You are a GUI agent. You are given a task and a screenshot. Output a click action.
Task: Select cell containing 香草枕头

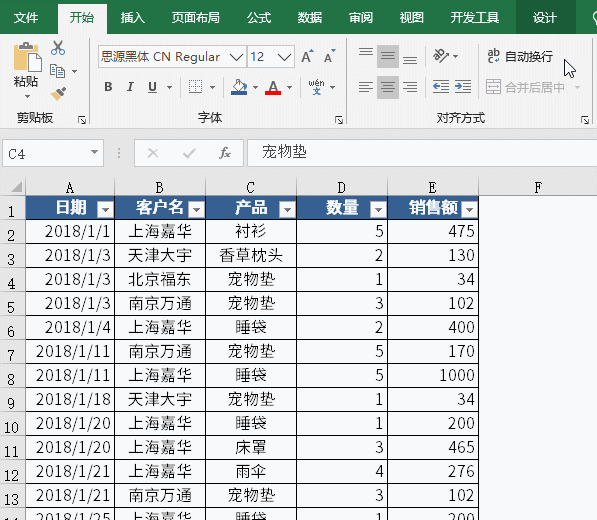251,255
